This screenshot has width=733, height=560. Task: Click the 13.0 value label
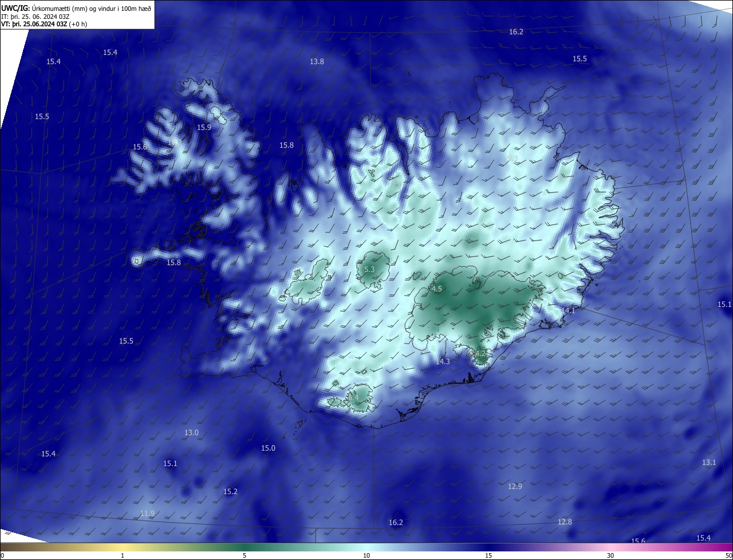point(191,432)
